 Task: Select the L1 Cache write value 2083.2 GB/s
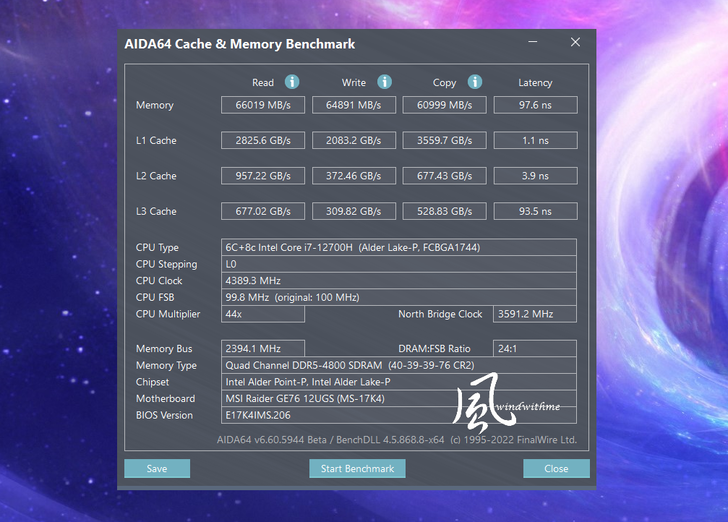pos(354,140)
